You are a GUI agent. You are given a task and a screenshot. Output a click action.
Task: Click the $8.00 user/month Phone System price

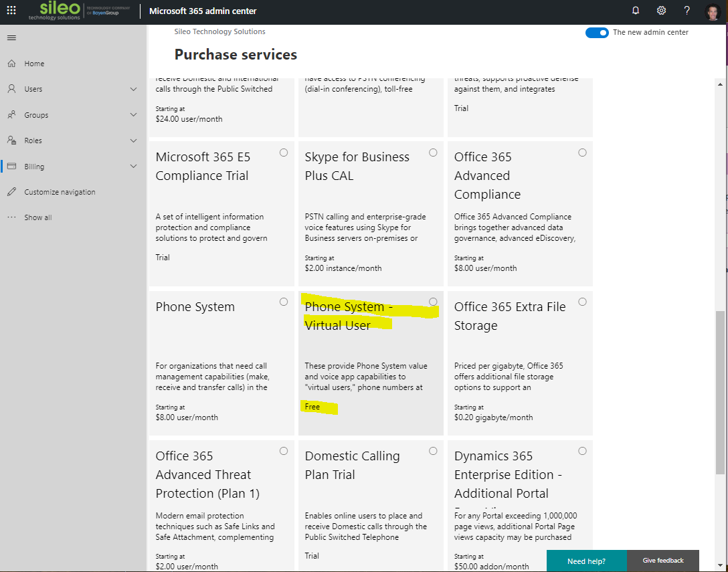tap(187, 417)
